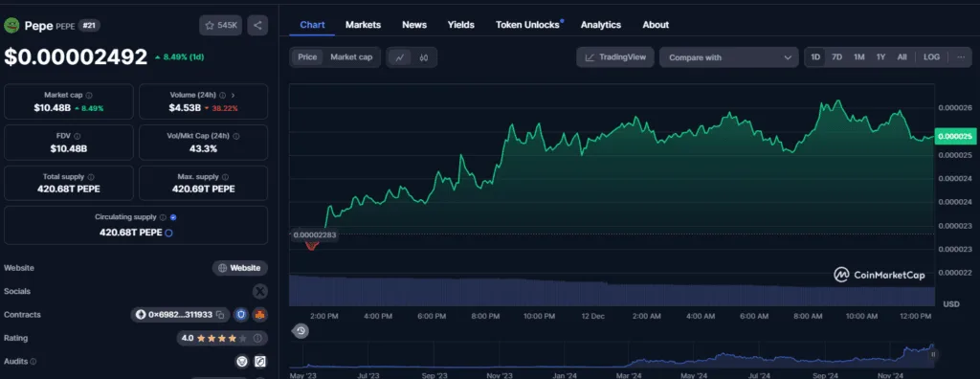Click the orange MetaMask fox icon

(x=260, y=315)
